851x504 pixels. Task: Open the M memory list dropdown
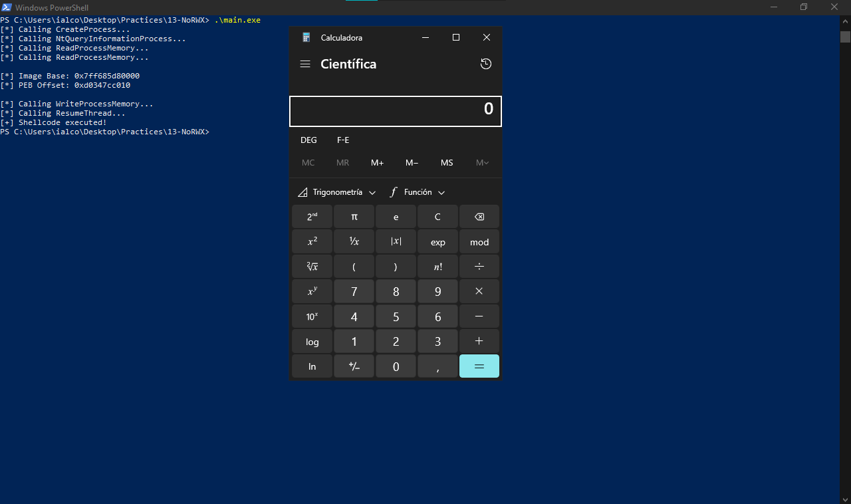pyautogui.click(x=482, y=163)
